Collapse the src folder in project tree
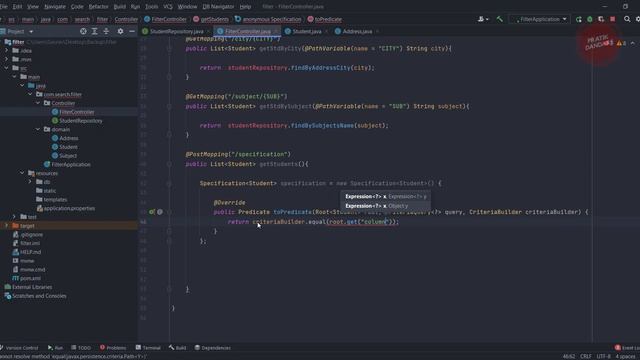Screen dimensions: 640x360 (7, 68)
